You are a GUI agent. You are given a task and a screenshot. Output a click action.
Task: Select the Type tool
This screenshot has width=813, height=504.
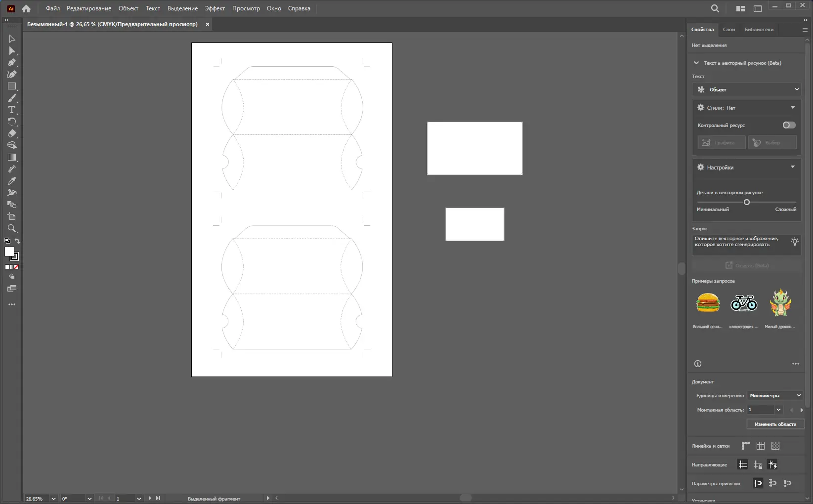click(12, 110)
